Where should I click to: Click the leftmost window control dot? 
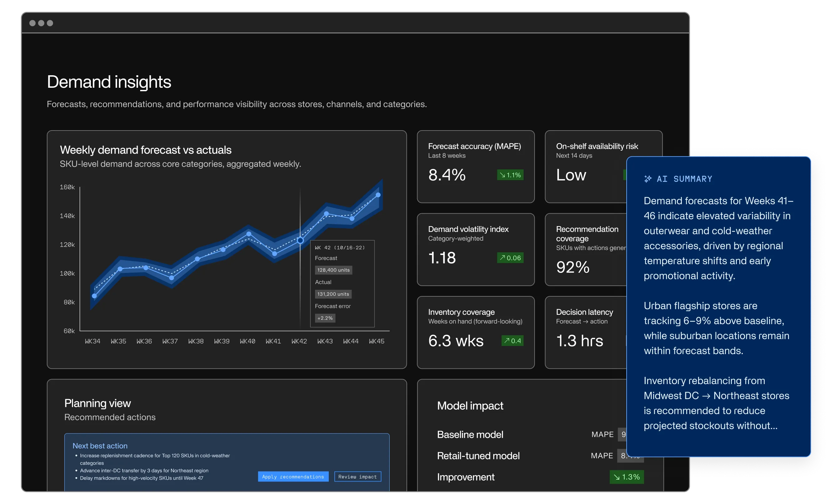pos(32,23)
